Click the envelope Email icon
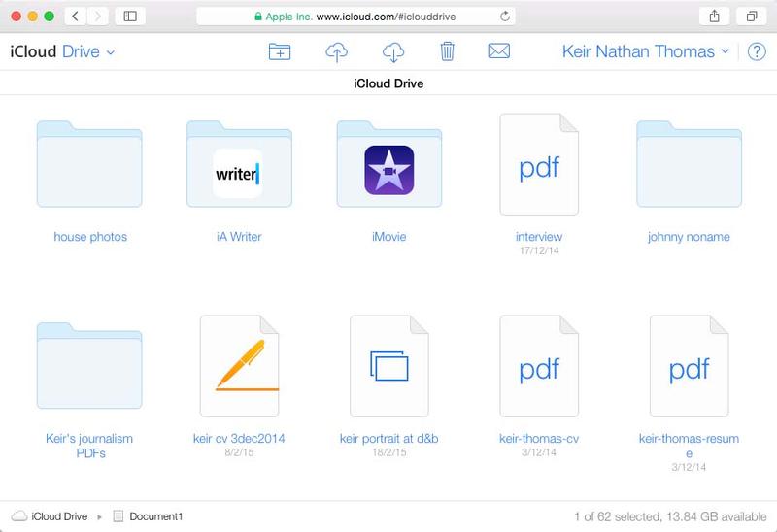The height and width of the screenshot is (532, 777). pos(498,51)
